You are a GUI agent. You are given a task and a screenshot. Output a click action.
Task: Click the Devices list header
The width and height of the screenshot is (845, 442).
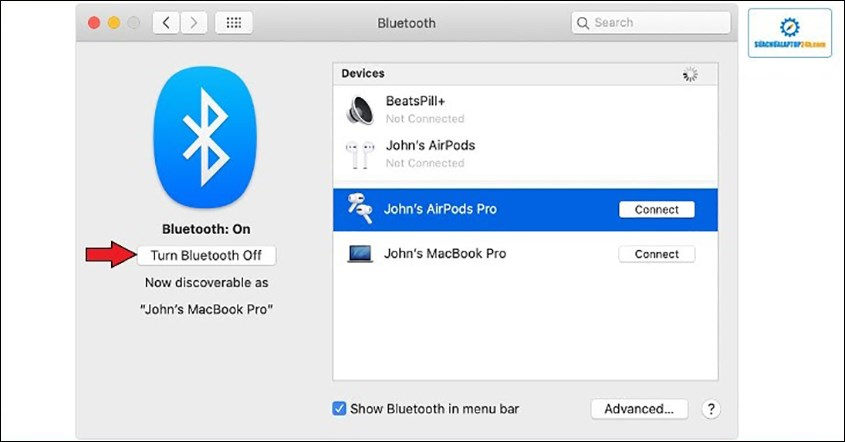point(525,74)
